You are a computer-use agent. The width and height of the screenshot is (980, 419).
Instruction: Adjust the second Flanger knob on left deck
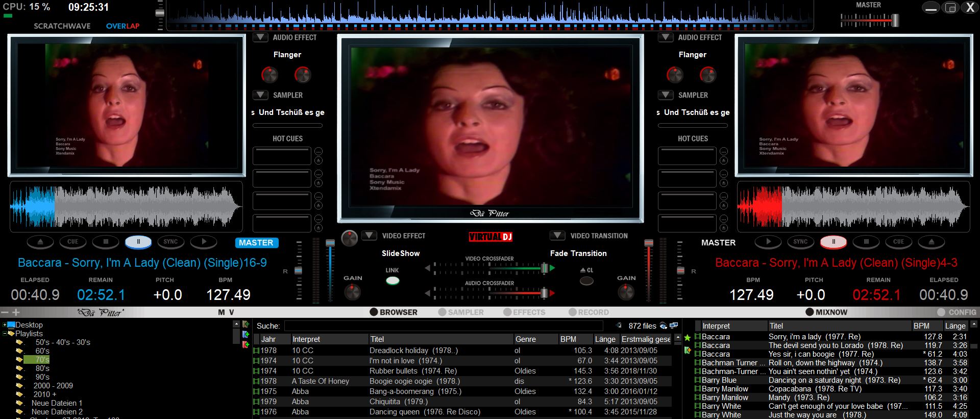[x=303, y=75]
